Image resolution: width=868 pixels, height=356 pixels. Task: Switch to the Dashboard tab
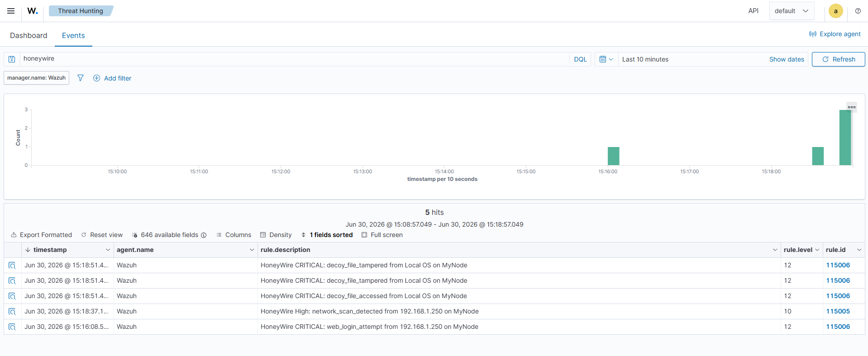(29, 35)
